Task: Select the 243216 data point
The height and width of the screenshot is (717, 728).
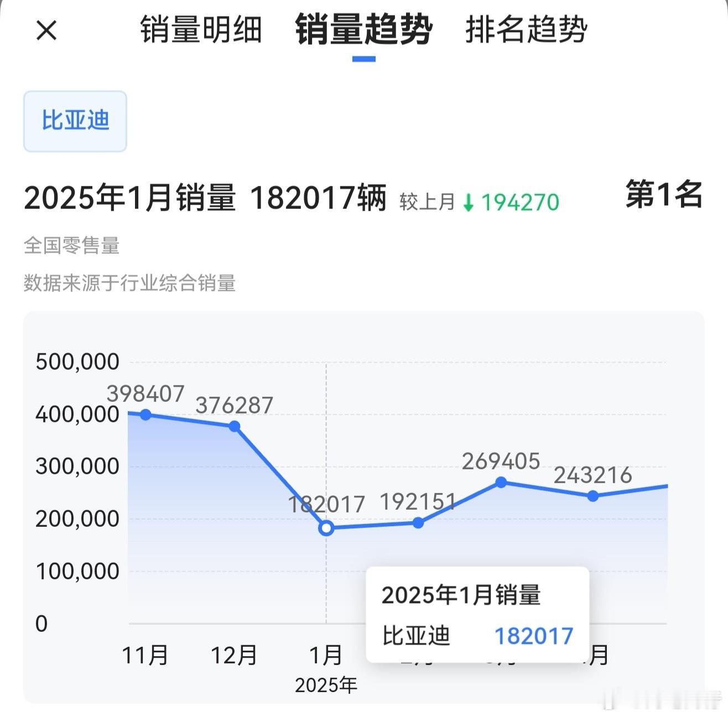Action: pos(592,496)
